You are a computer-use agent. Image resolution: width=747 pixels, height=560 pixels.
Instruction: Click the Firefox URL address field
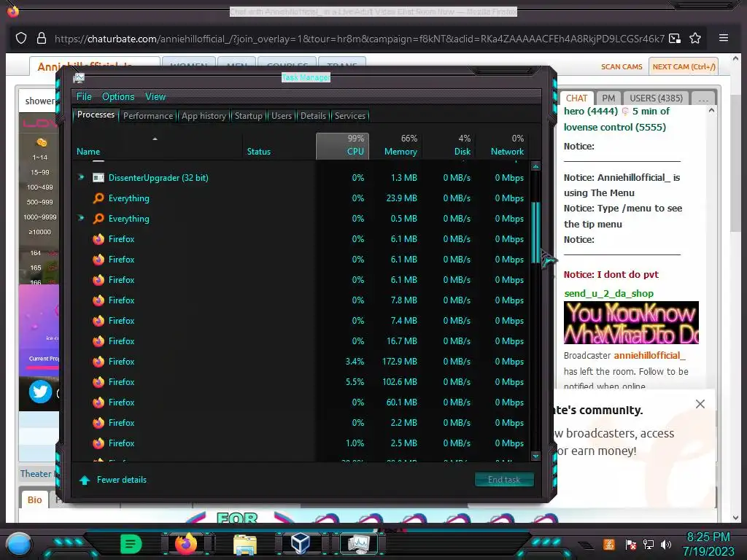[x=359, y=39]
